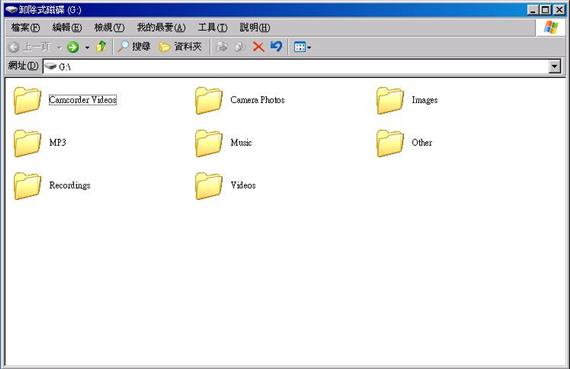Image resolution: width=570 pixels, height=369 pixels.
Task: Open the Camcorder Videos folder icon
Action: (x=27, y=101)
